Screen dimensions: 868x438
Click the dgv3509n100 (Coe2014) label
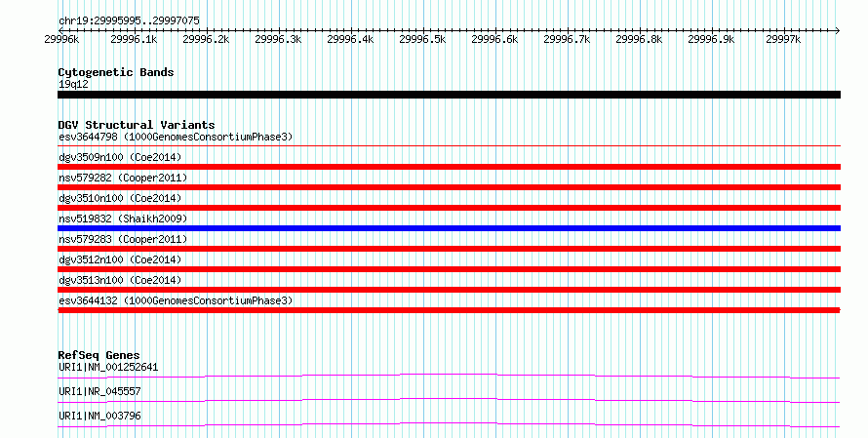click(x=120, y=157)
